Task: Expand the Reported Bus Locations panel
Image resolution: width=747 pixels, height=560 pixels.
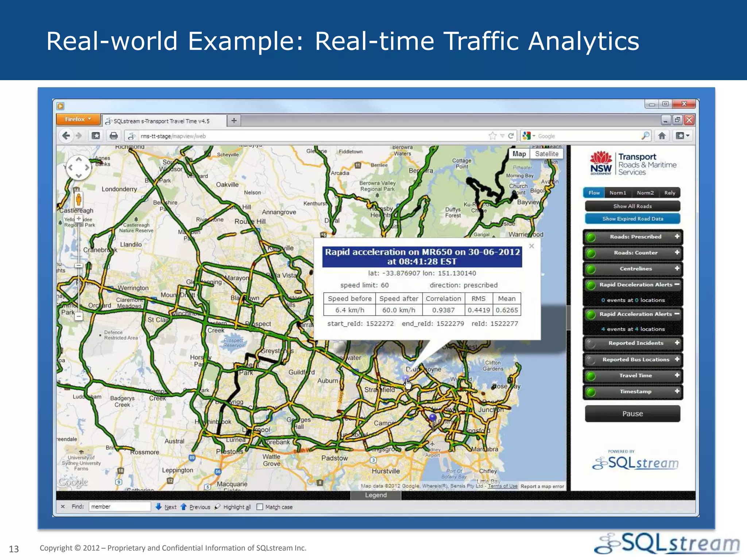Action: (677, 359)
